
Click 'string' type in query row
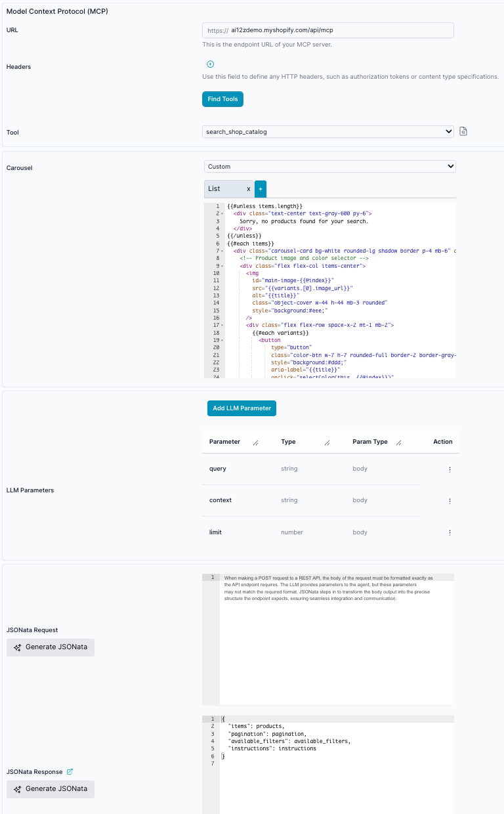(x=289, y=469)
